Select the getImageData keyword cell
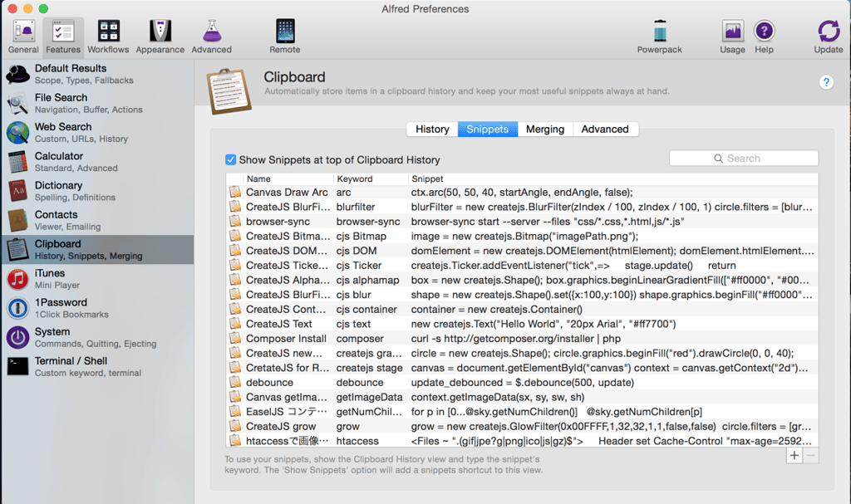 (x=370, y=397)
